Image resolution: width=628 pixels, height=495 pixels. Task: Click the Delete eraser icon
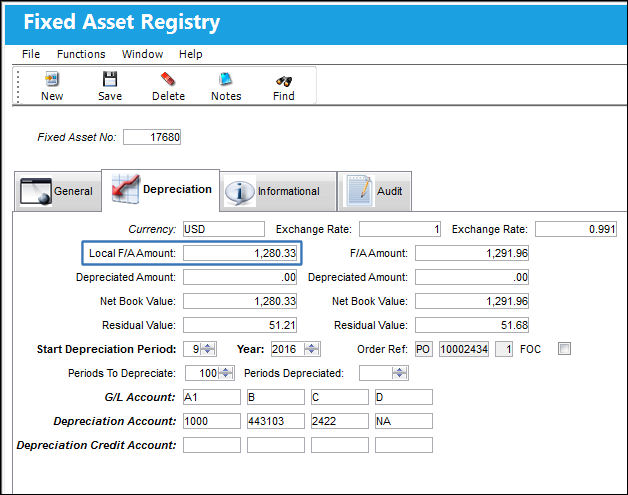pos(168,79)
